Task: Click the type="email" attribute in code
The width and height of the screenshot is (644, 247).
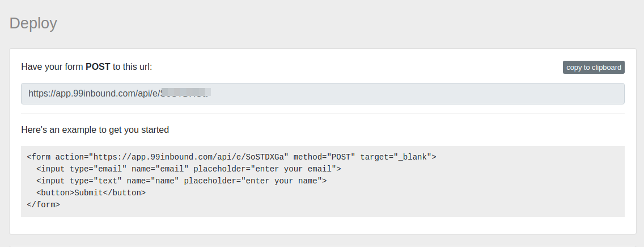Action: pyautogui.click(x=98, y=169)
